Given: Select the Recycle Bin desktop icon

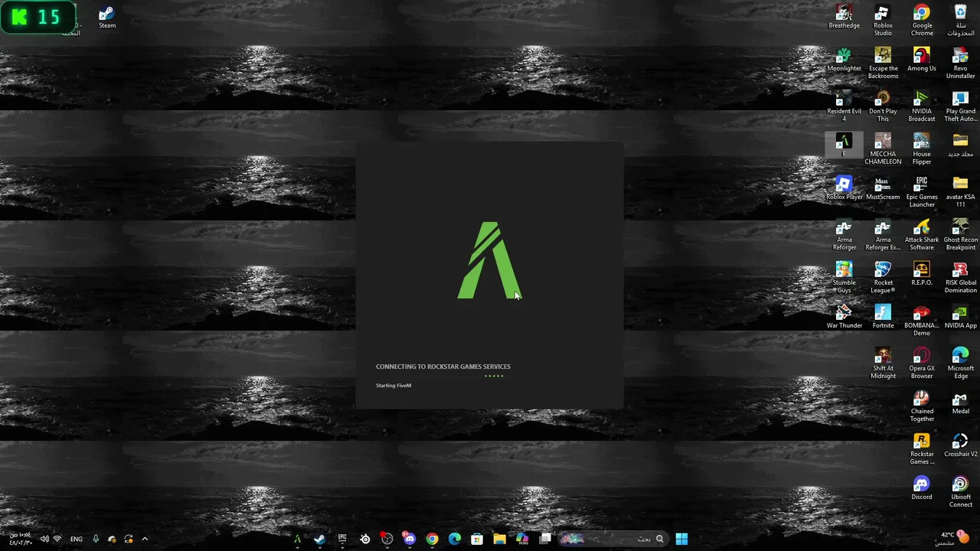Looking at the screenshot, I should click(960, 21).
